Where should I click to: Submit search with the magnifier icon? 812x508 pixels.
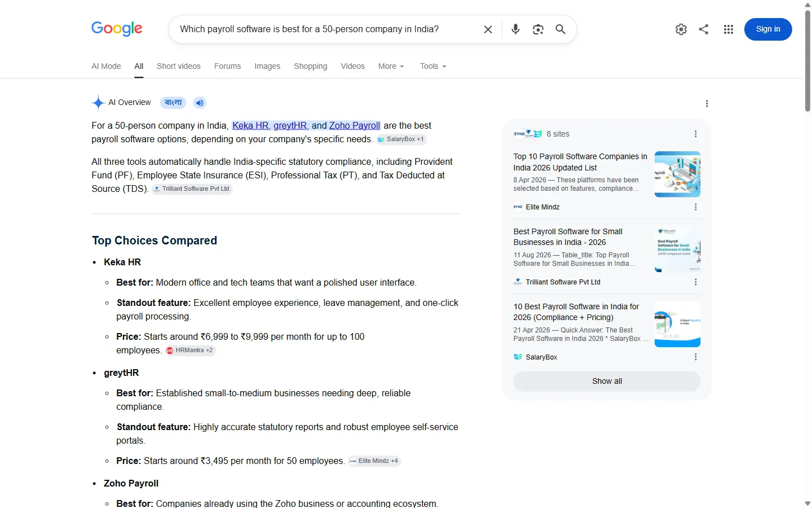561,29
